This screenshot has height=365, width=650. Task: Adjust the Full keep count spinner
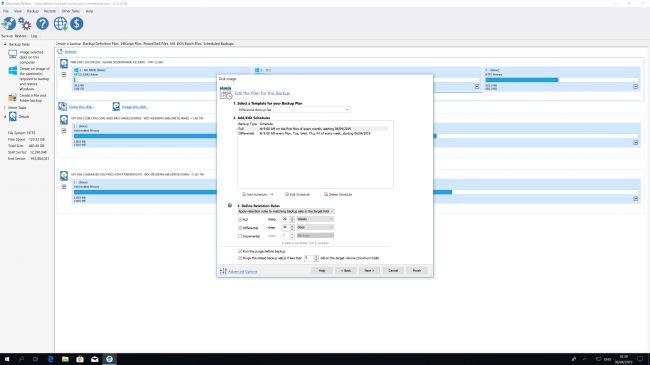292,219
